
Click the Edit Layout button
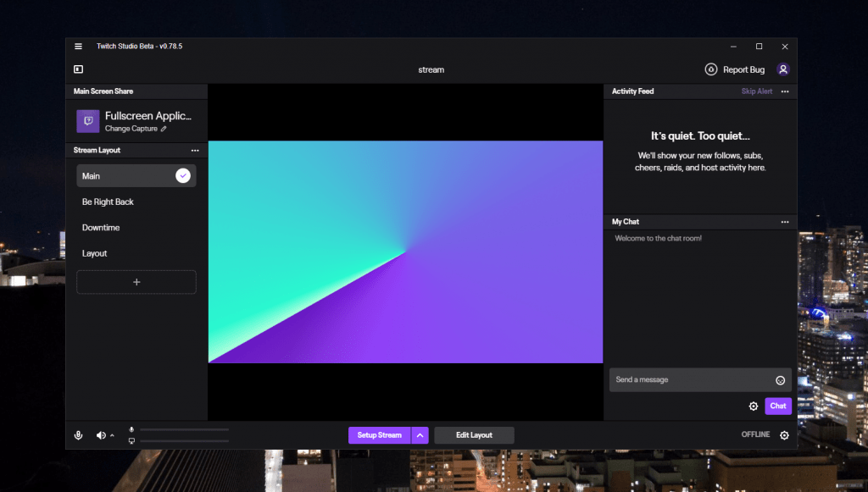click(x=474, y=435)
